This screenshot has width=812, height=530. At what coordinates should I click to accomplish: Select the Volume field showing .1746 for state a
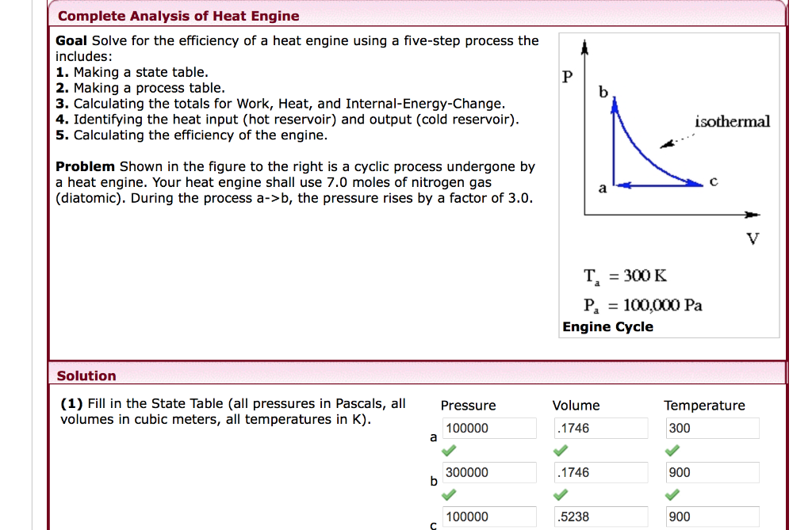point(600,428)
